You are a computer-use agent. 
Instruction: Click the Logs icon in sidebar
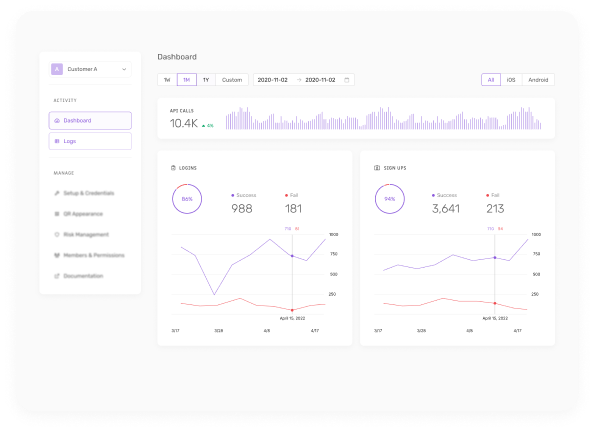pos(57,141)
